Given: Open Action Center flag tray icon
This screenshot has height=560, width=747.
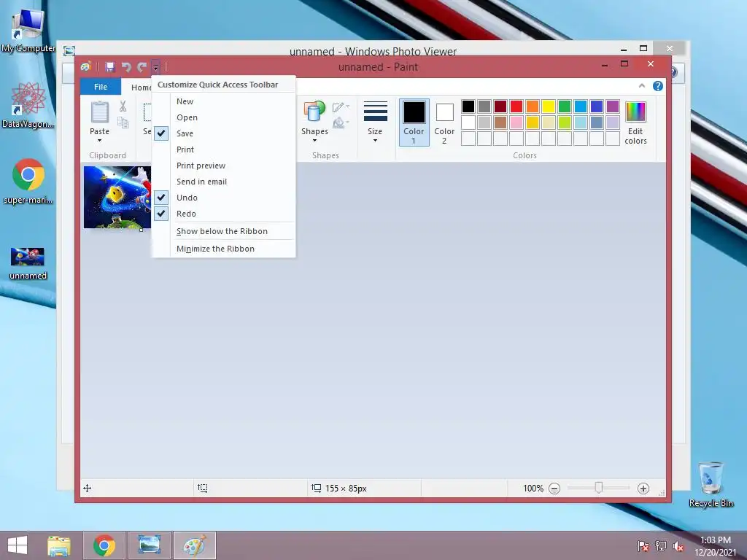Looking at the screenshot, I should click(x=643, y=546).
